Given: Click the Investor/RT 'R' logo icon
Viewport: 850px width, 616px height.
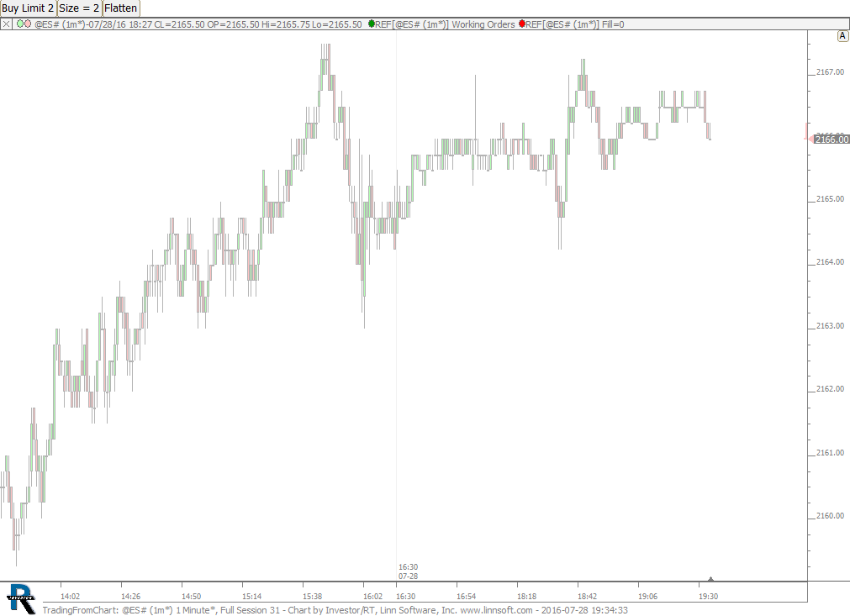Looking at the screenshot, I should pyautogui.click(x=20, y=598).
